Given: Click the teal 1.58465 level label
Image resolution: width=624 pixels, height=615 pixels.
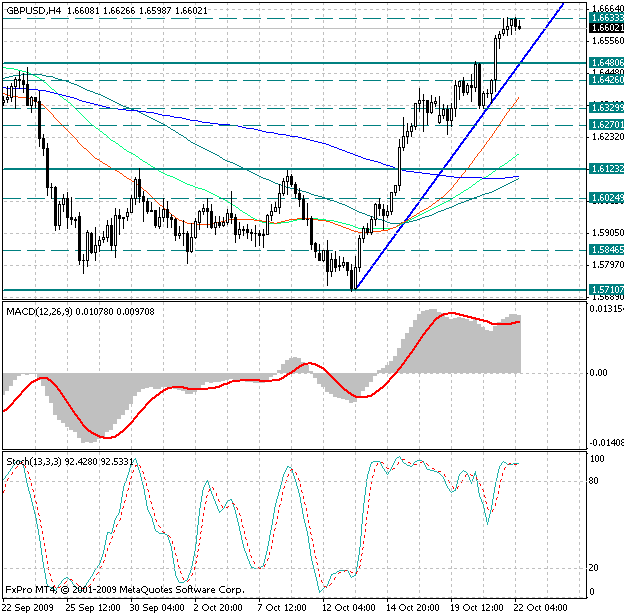Looking at the screenshot, I should point(606,250).
